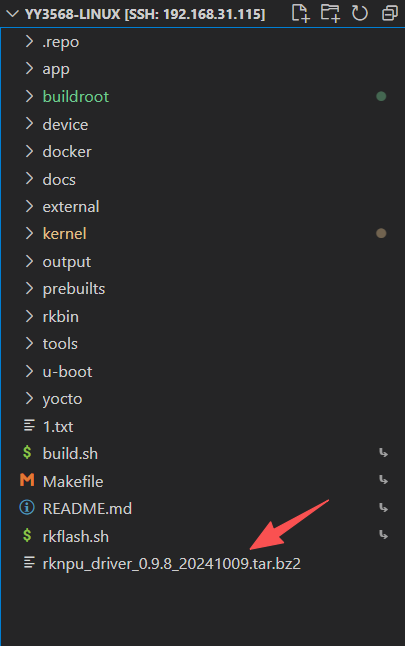The image size is (405, 646).
Task: Click the New File icon
Action: (x=300, y=14)
